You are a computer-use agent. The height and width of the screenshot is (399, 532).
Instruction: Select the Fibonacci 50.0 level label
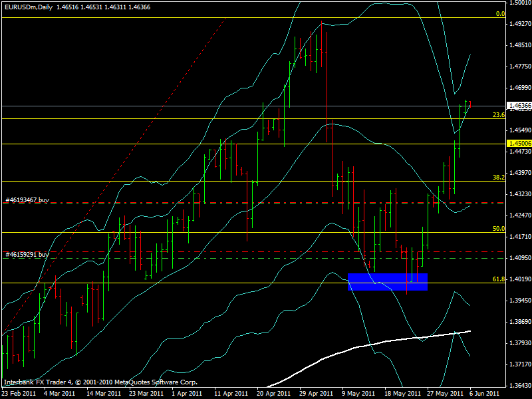(x=499, y=228)
